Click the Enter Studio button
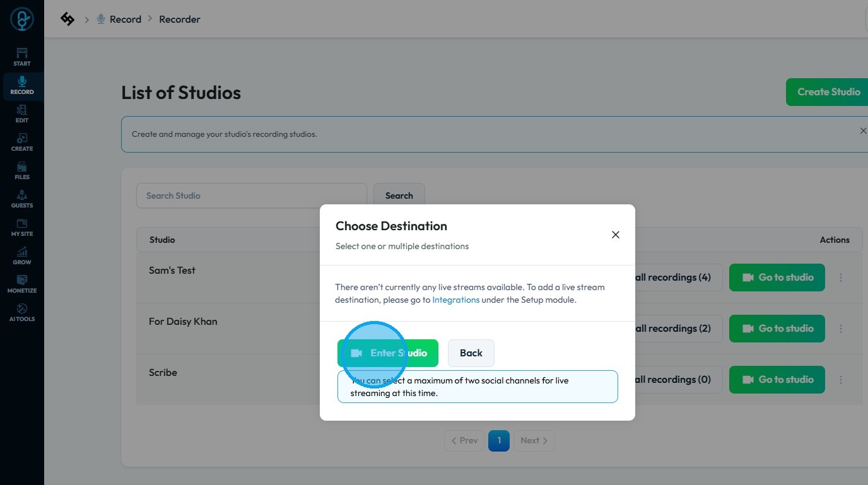The width and height of the screenshot is (868, 485). [387, 353]
